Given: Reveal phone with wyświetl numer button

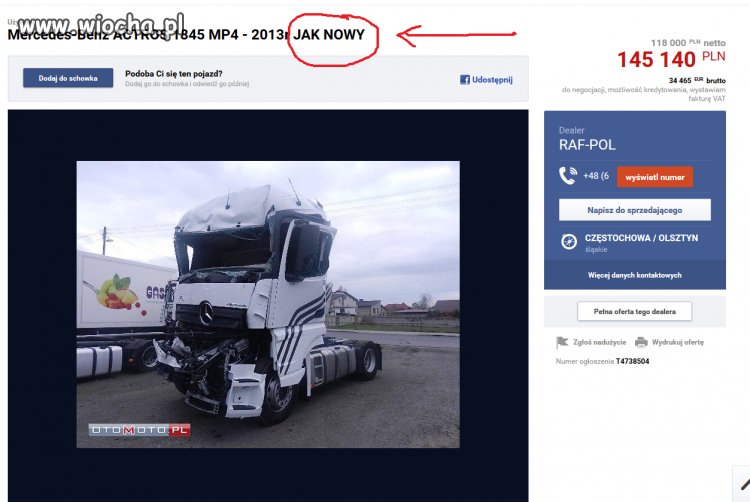Looking at the screenshot, I should 655,177.
